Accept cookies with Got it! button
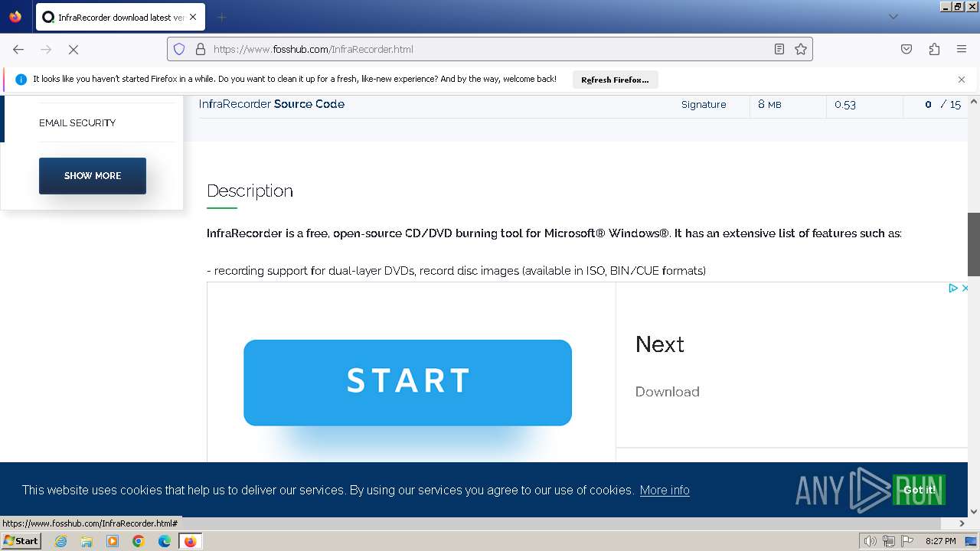This screenshot has height=551, width=980. (919, 490)
